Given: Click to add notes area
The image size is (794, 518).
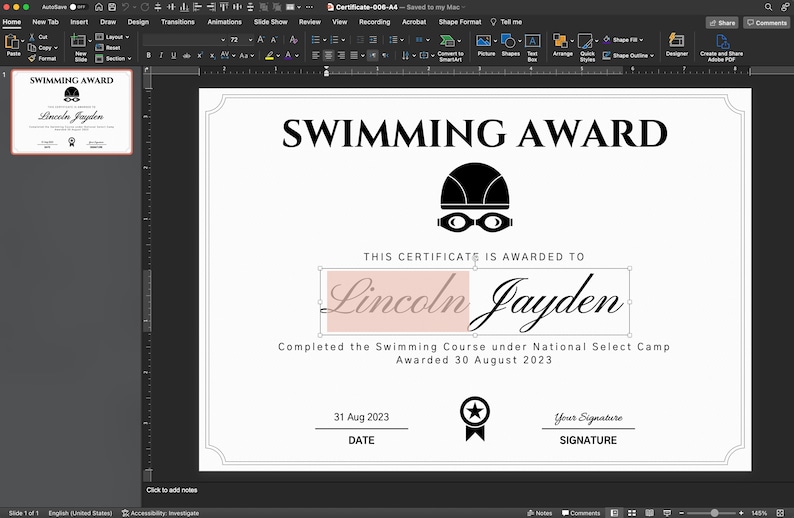Looking at the screenshot, I should 172,490.
